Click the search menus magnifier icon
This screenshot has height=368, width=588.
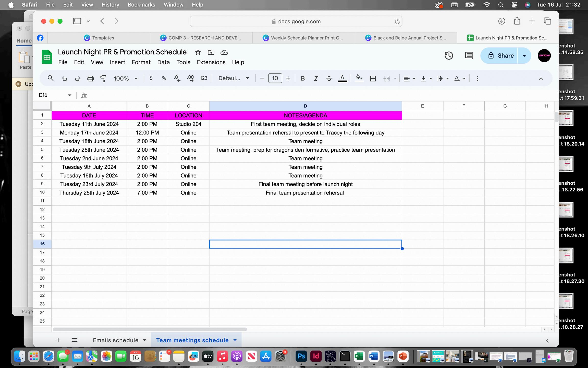(51, 78)
